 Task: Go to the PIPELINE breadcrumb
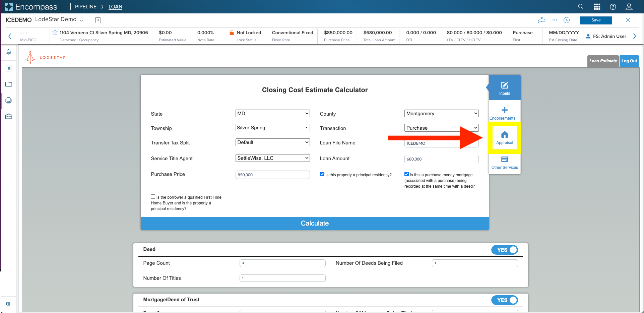coord(86,7)
